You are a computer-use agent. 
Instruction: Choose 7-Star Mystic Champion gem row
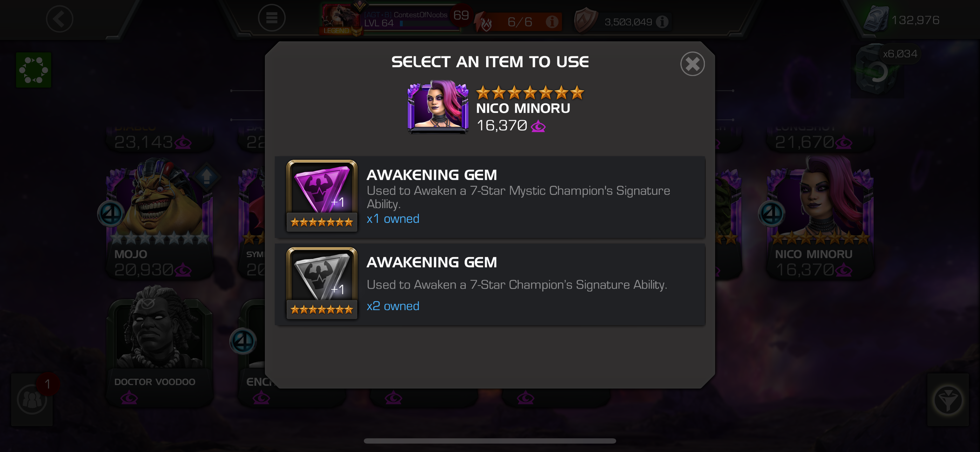(490, 197)
